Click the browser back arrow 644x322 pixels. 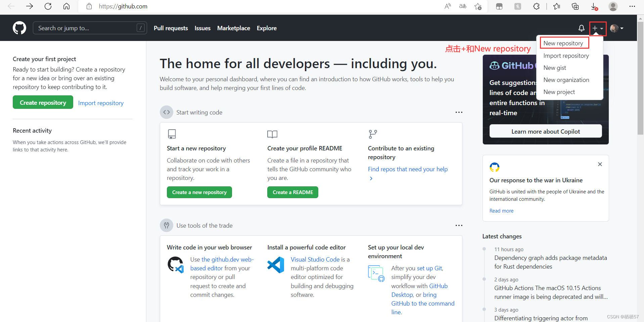click(x=11, y=6)
